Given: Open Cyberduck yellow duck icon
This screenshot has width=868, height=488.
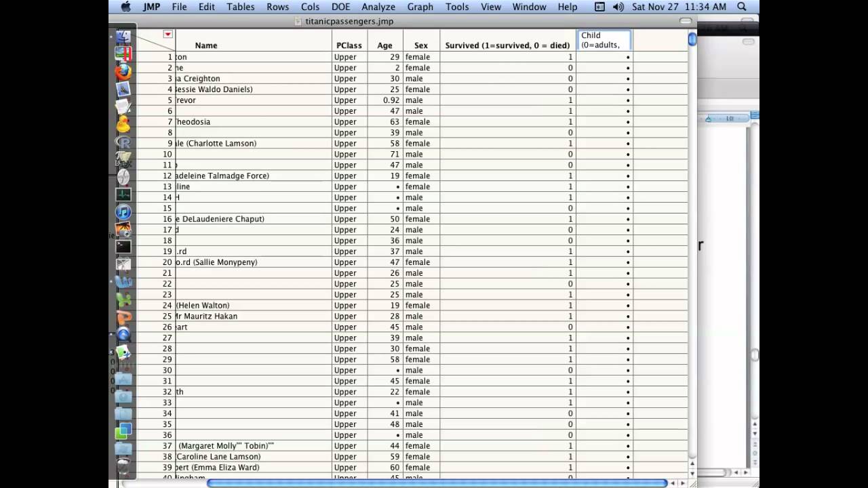Looking at the screenshot, I should [123, 124].
